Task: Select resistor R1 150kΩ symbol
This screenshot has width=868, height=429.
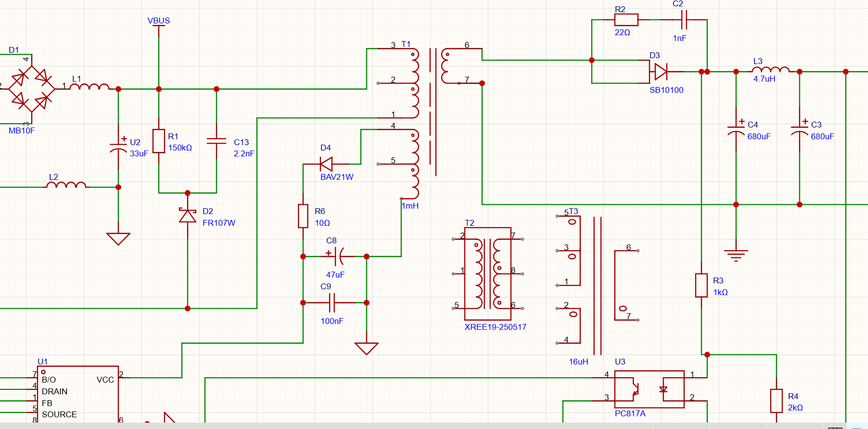Action: point(159,141)
